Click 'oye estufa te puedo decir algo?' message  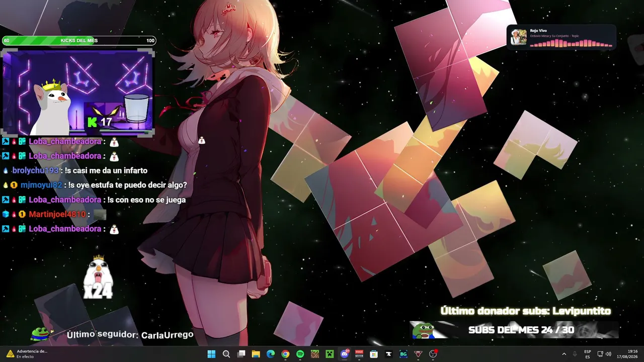point(127,185)
